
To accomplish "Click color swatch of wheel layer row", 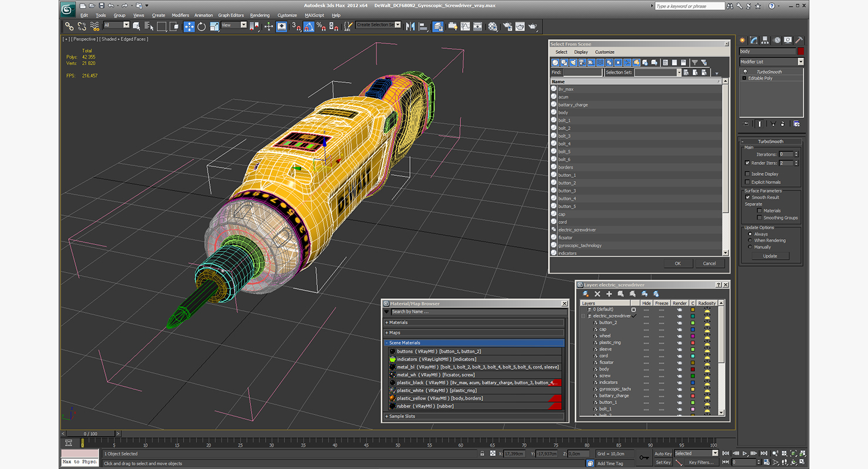I will coord(692,336).
